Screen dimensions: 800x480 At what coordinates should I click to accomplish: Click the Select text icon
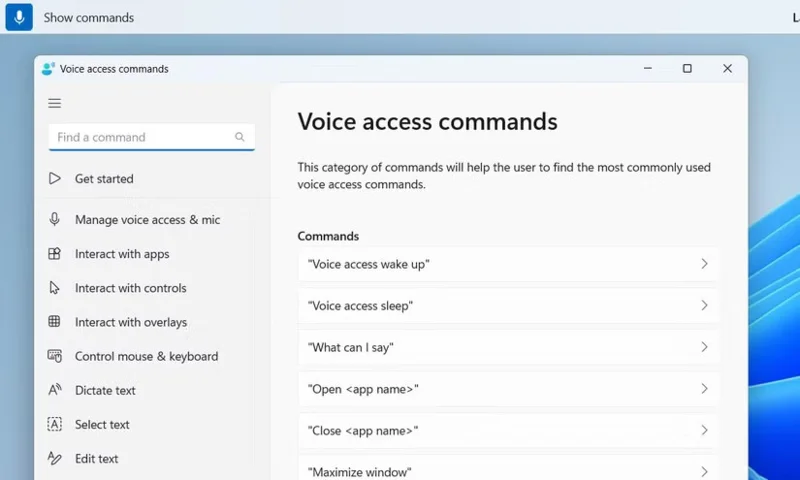coord(55,424)
